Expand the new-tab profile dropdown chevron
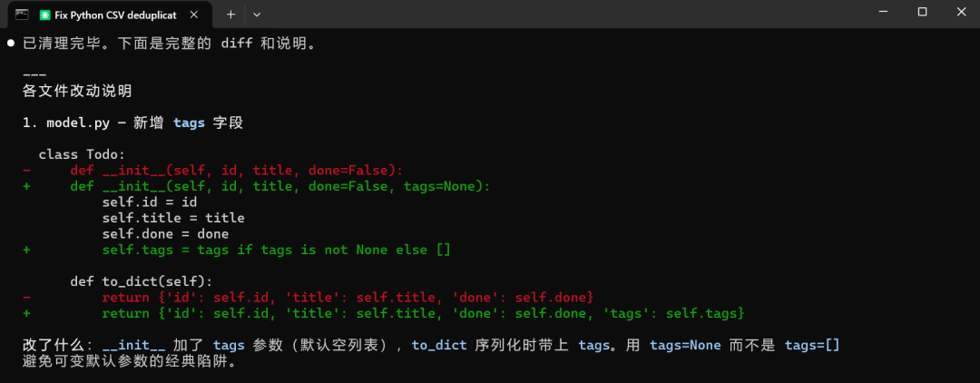Screen dimensions: 980x383 tap(256, 14)
